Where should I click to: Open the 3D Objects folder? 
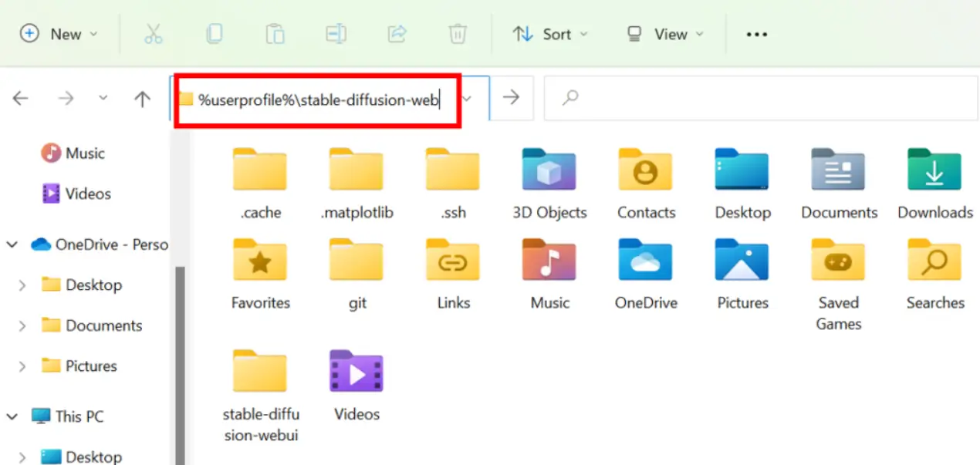tap(549, 184)
